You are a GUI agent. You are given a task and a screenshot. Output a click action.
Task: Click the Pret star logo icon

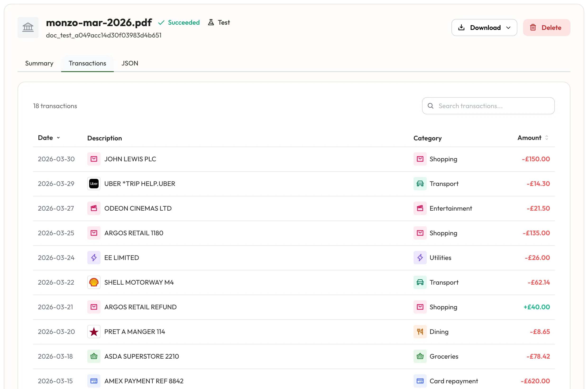point(94,332)
